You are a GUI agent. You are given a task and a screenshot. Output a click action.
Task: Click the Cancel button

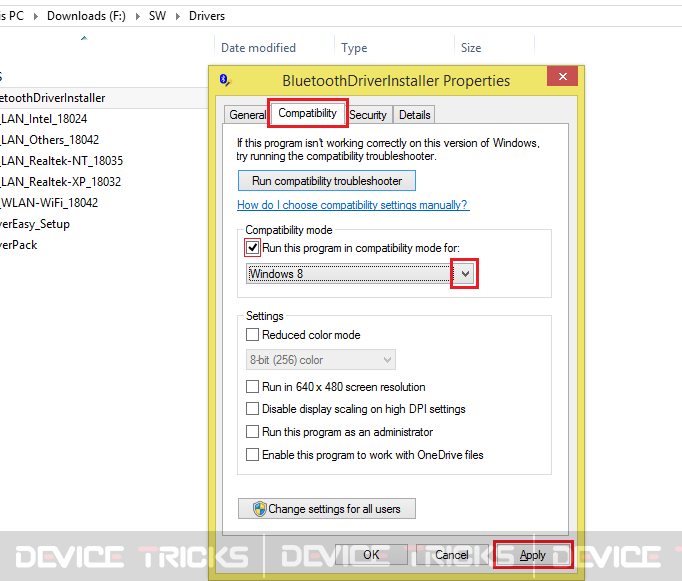pyautogui.click(x=452, y=555)
